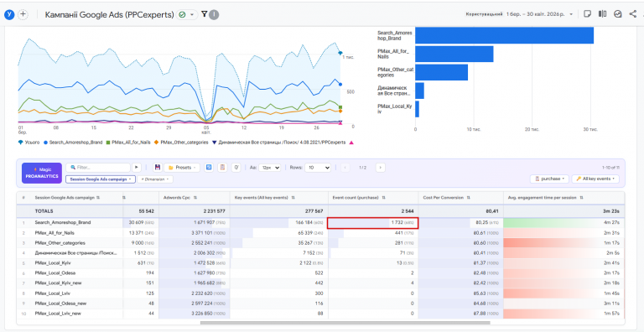The image size is (644, 332).
Task: Select the PMax_Local_Lviv campaign row
Action: [x=320, y=293]
